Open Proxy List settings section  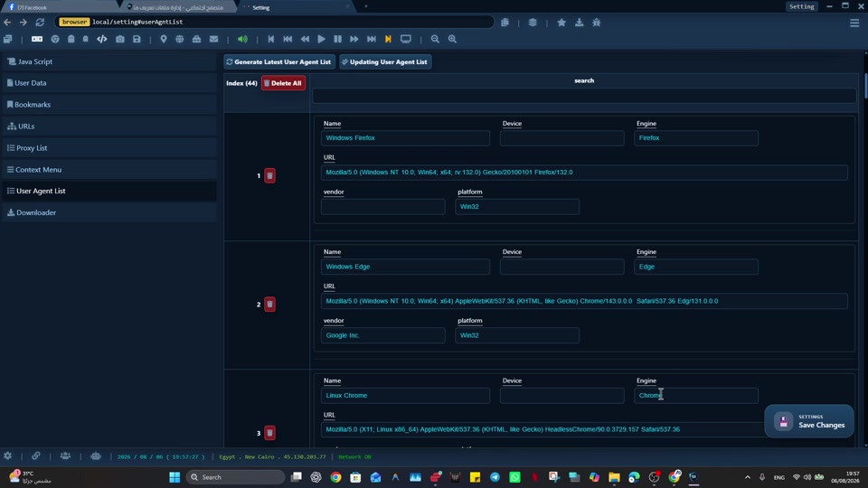coord(109,147)
